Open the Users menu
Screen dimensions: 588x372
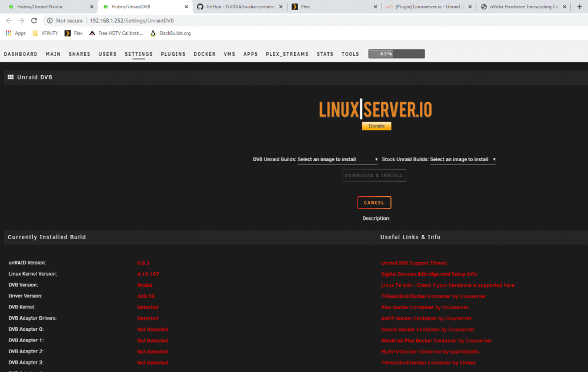(108, 54)
